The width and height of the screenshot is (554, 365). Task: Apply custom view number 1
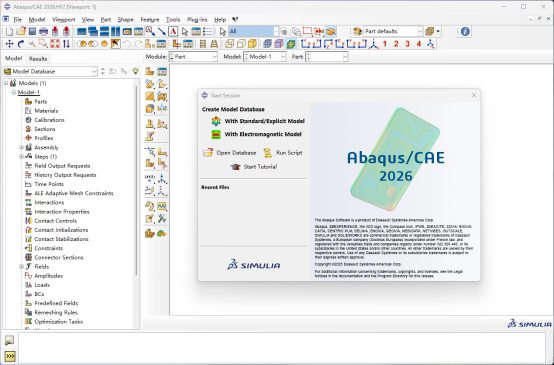click(385, 44)
